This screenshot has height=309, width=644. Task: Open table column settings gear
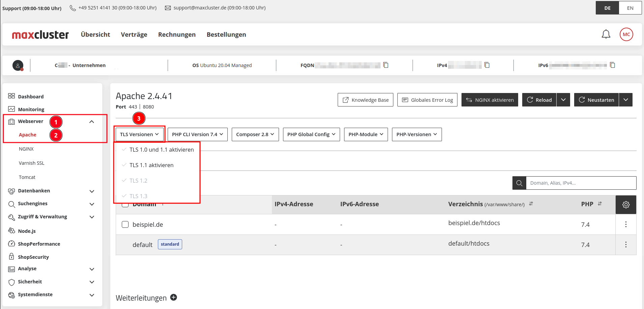pyautogui.click(x=626, y=205)
